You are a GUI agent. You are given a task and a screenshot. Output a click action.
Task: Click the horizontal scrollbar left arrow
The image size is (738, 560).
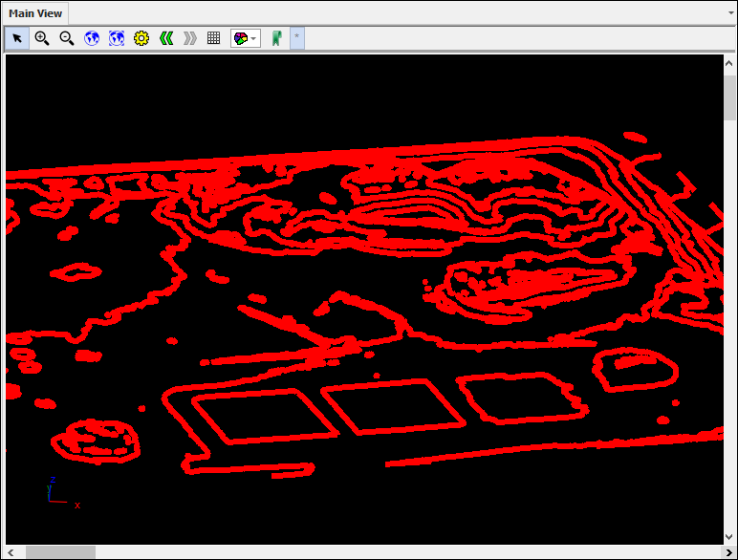pos(12,551)
